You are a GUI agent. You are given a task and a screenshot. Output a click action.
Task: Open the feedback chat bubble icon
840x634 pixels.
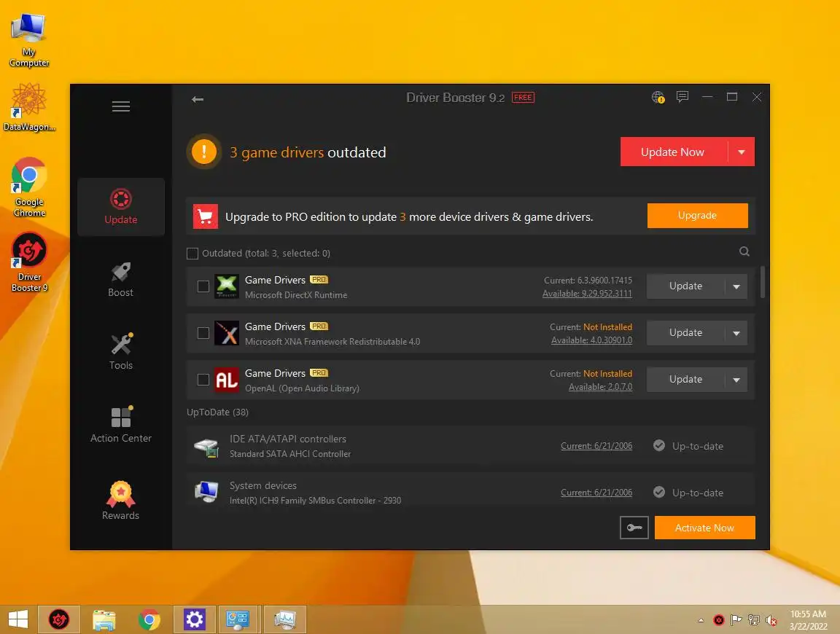(682, 97)
